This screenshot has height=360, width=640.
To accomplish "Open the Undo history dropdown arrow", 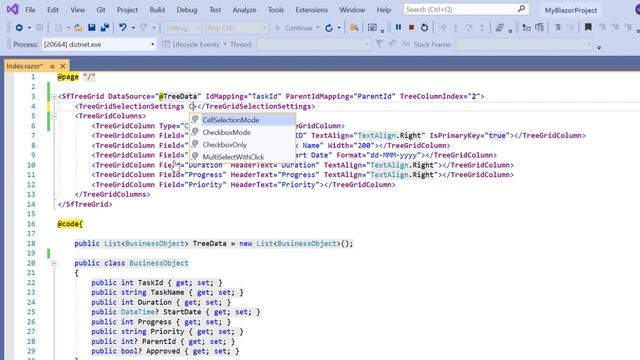I will pos(133,28).
